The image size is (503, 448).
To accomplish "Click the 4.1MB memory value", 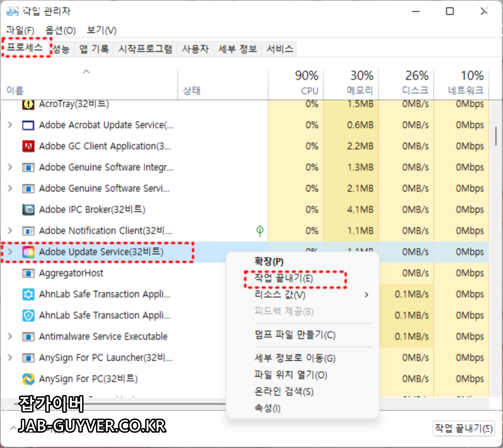I will point(360,210).
